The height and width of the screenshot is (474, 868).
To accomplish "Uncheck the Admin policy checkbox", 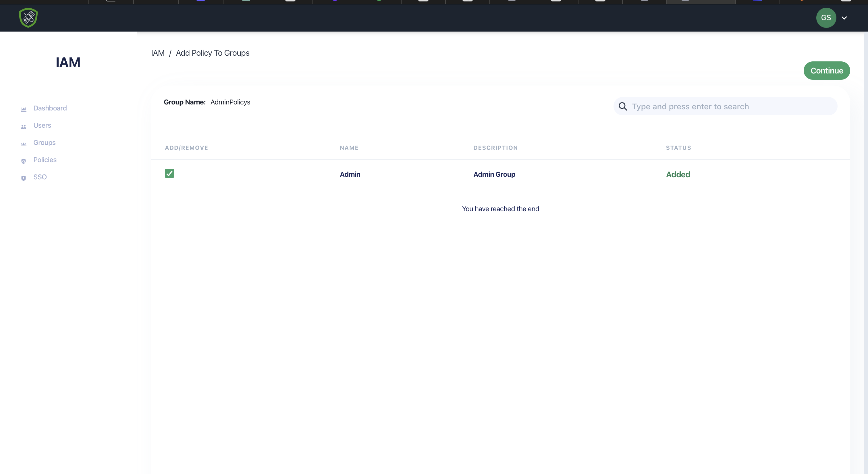I will pyautogui.click(x=169, y=173).
